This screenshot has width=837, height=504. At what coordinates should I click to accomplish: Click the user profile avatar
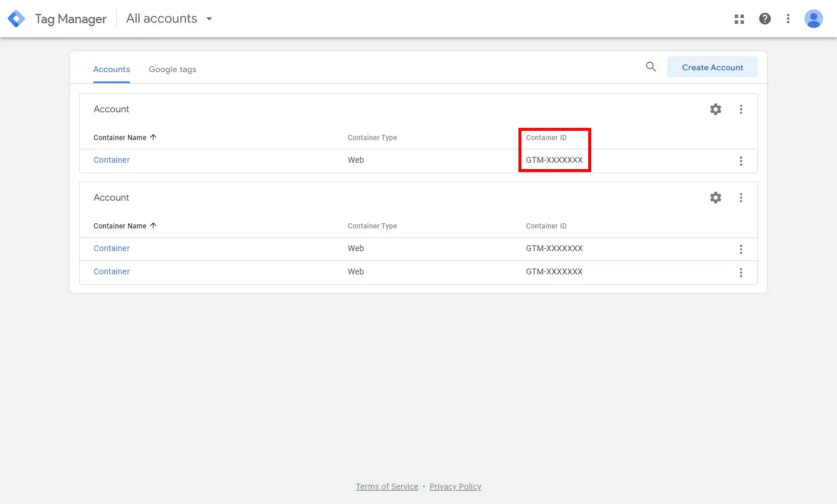pyautogui.click(x=814, y=19)
